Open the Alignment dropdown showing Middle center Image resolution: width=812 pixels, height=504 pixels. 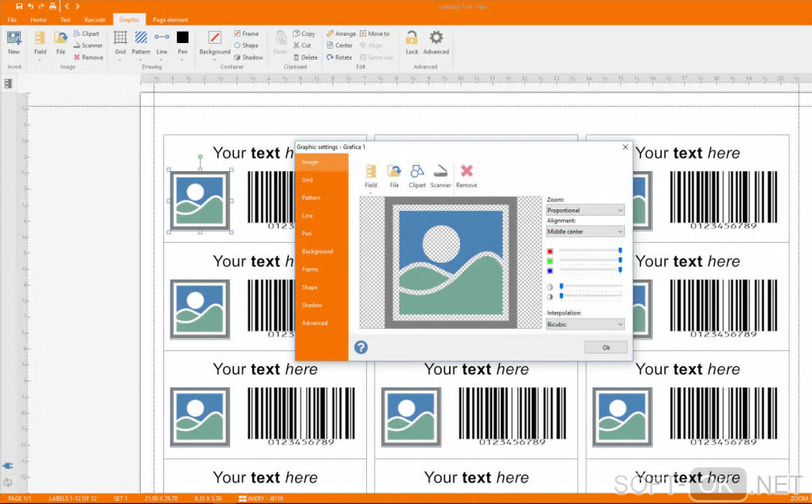pos(585,232)
